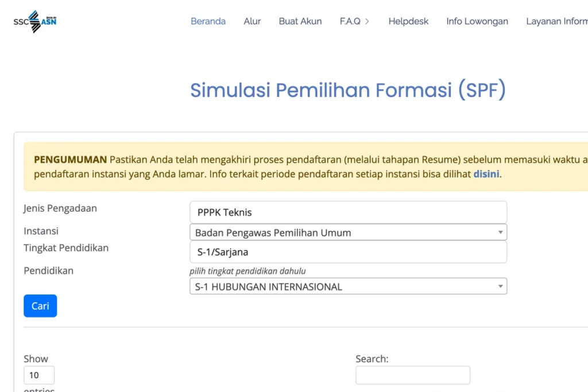The width and height of the screenshot is (588, 392).
Task: Go to the Alur page
Action: [252, 21]
